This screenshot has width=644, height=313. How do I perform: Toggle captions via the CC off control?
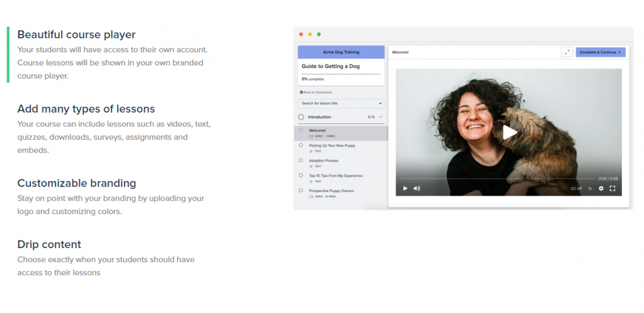pyautogui.click(x=576, y=189)
